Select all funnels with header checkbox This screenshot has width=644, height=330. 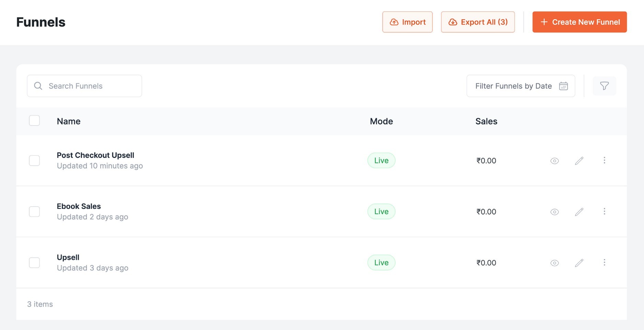(34, 121)
